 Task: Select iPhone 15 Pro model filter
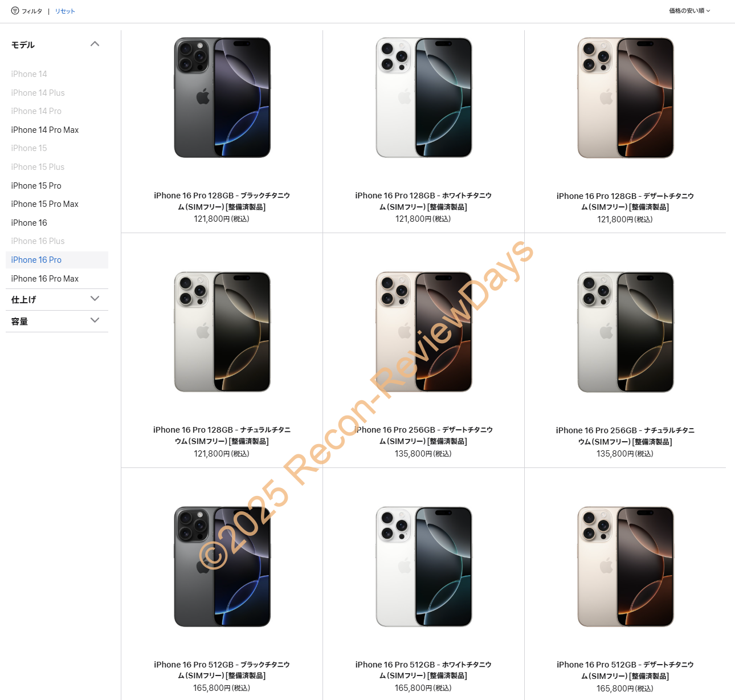point(36,186)
